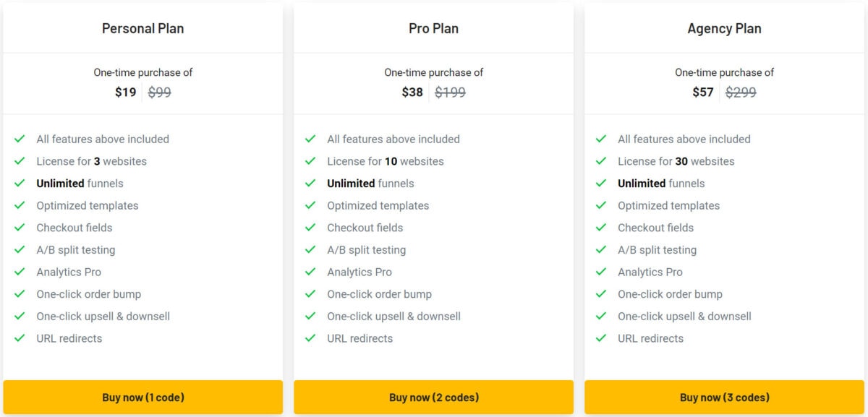
Task: Click Buy now (3 codes) for Agency Plan
Action: (x=724, y=397)
